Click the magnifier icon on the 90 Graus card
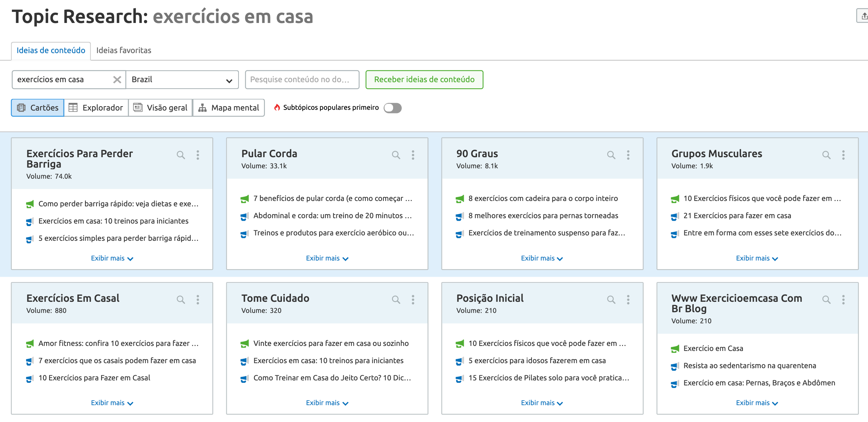The height and width of the screenshot is (422, 868). (611, 155)
